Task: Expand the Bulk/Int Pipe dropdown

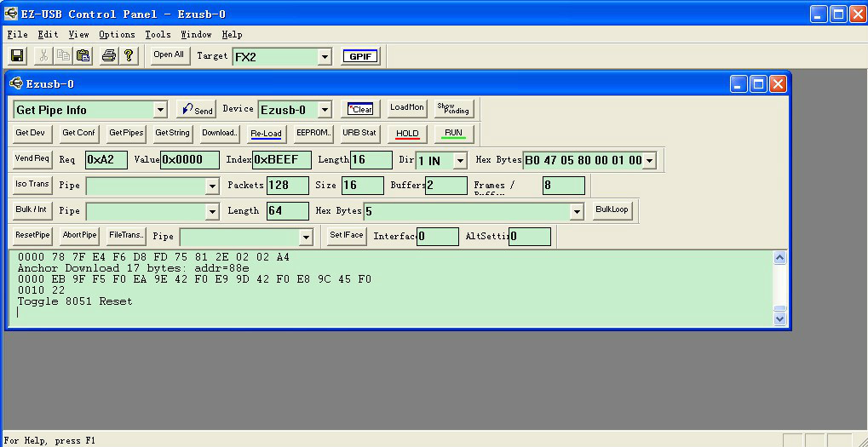Action: [x=212, y=212]
